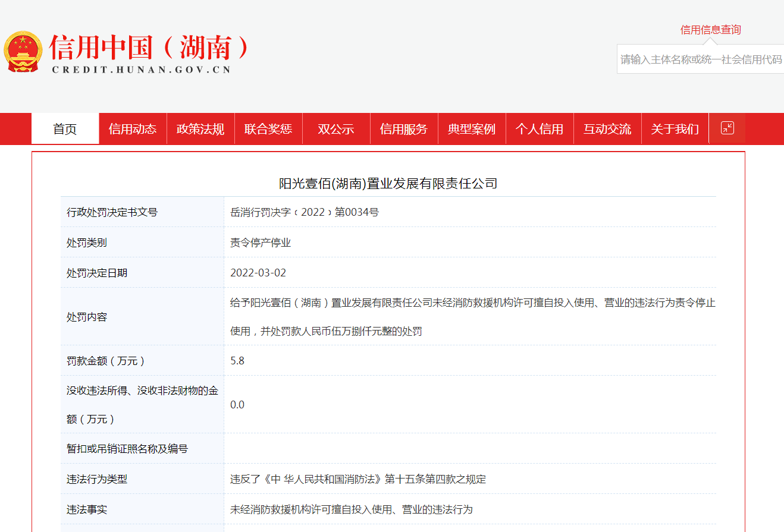The height and width of the screenshot is (532, 784).
Task: Open the 关于我们 page
Action: pyautogui.click(x=675, y=129)
